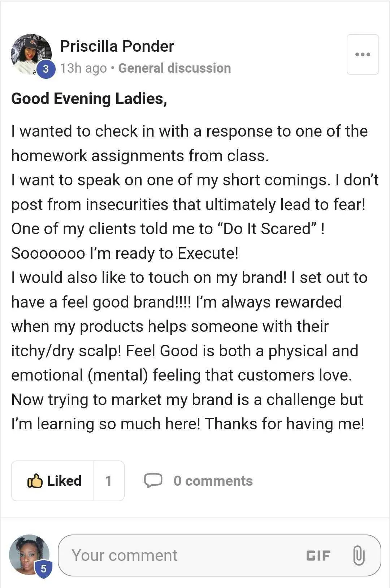The image size is (390, 588).
Task: Click into the Your comment field
Action: tap(219, 555)
